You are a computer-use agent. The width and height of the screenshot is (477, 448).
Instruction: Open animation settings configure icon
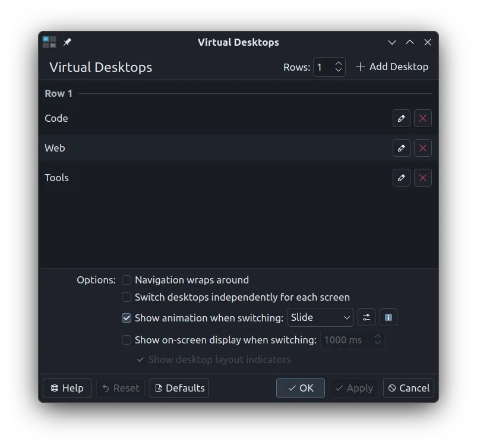click(x=367, y=317)
